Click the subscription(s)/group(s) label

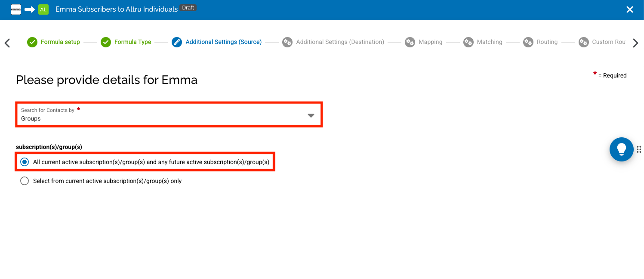[49, 147]
